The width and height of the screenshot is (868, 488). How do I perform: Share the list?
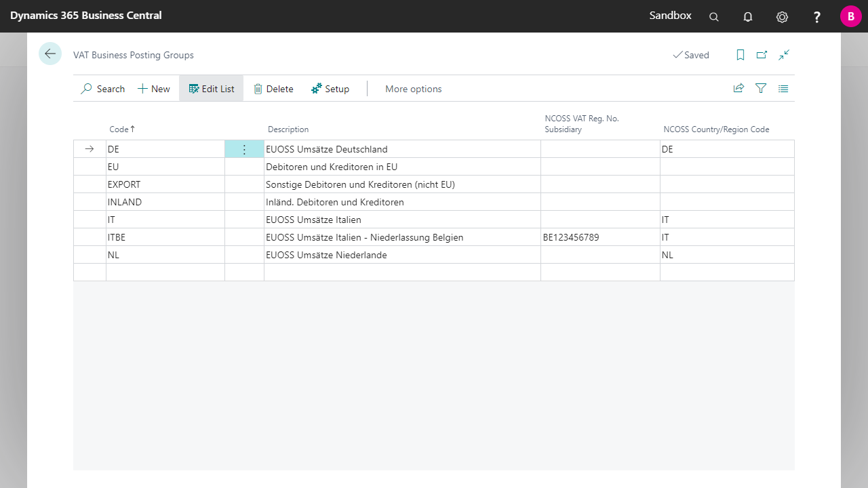(x=738, y=88)
